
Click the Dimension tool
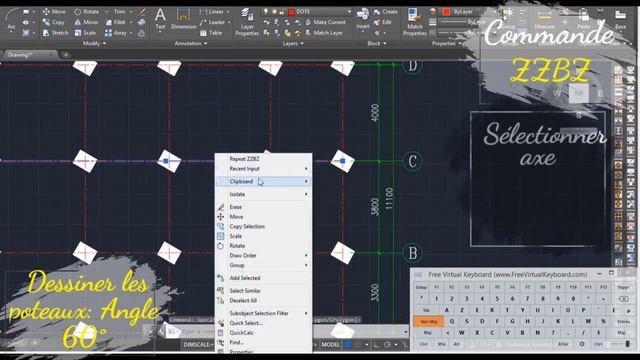pyautogui.click(x=183, y=19)
